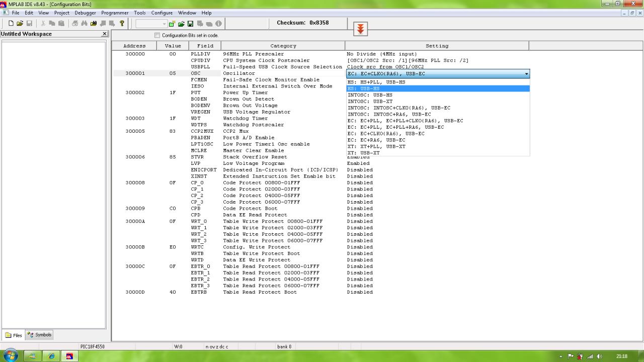This screenshot has height=362, width=644.
Task: Open the Tools menu
Action: click(x=140, y=13)
